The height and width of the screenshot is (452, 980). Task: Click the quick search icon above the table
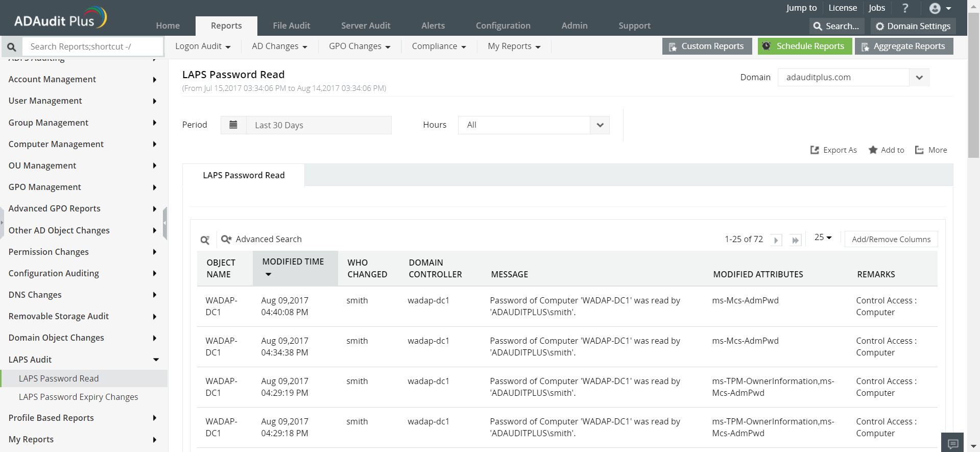(205, 240)
